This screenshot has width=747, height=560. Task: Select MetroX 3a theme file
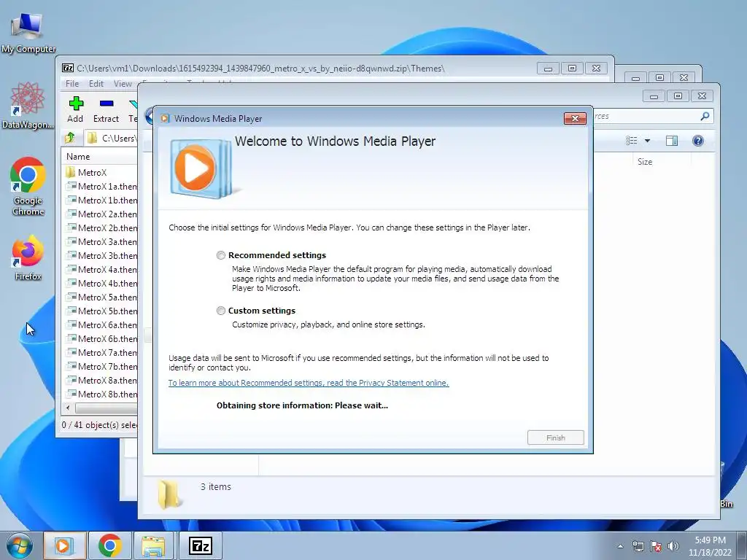pyautogui.click(x=101, y=241)
